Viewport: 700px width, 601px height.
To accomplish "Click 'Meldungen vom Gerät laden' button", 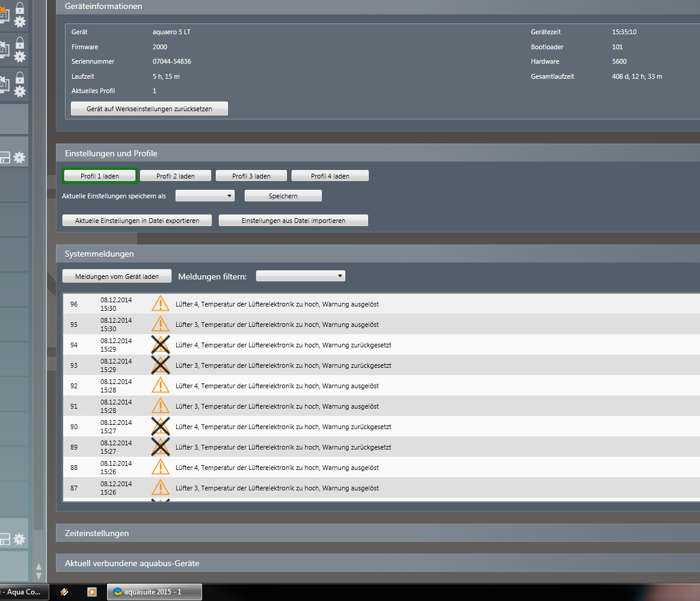I will click(117, 276).
